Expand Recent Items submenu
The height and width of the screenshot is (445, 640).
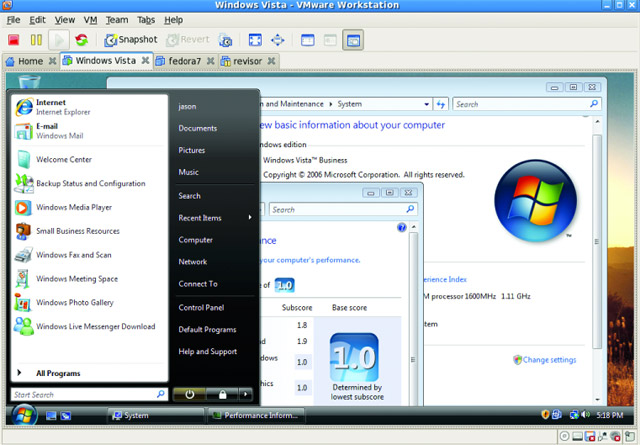tap(215, 218)
